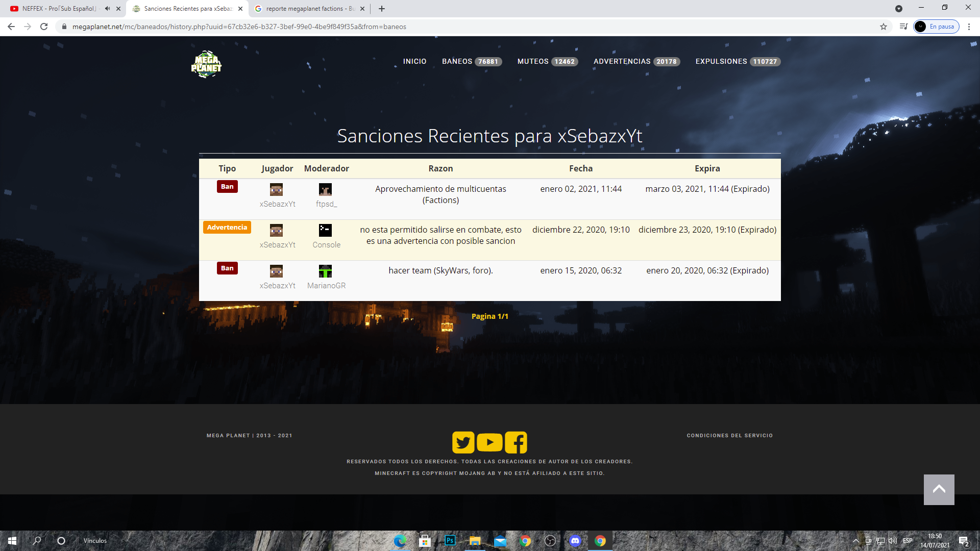Go to INICIO in the navigation
The height and width of the screenshot is (551, 980).
[x=414, y=61]
